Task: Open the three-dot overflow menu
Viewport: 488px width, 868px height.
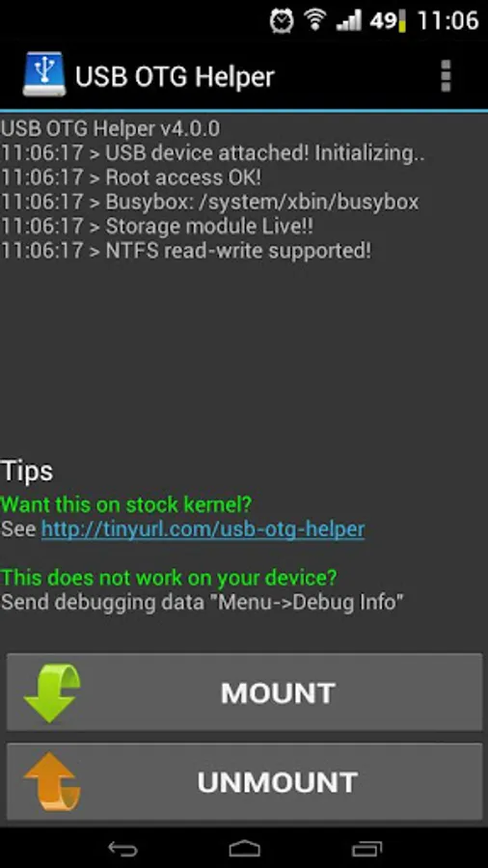Action: (x=446, y=76)
